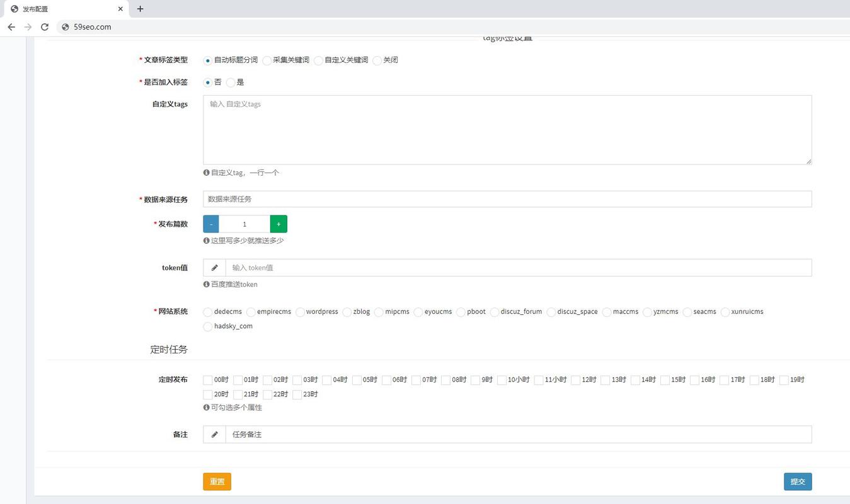Open a new browser tab with plus icon
The image size is (850, 504).
[x=140, y=9]
